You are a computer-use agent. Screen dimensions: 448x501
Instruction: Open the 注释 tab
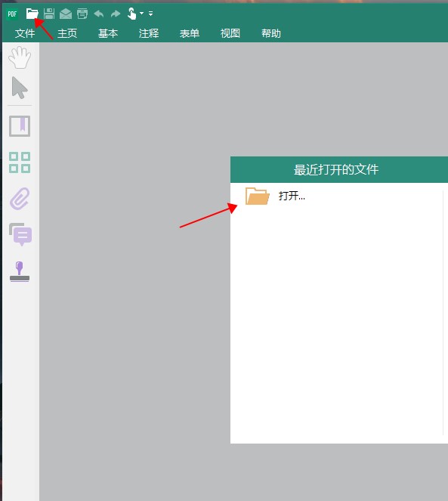(x=149, y=33)
